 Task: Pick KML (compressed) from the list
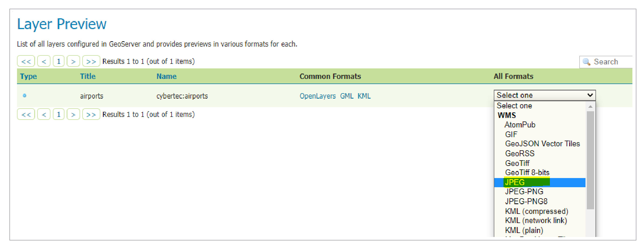536,211
